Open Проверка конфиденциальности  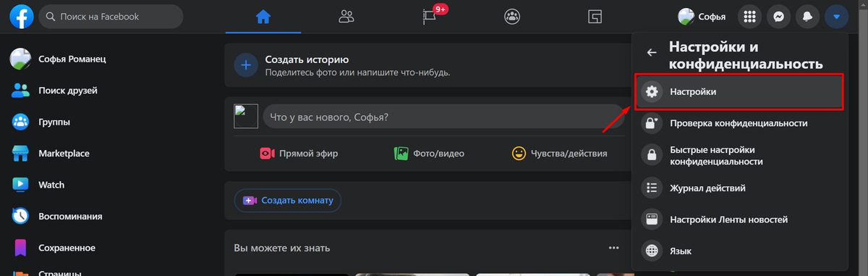tap(739, 123)
